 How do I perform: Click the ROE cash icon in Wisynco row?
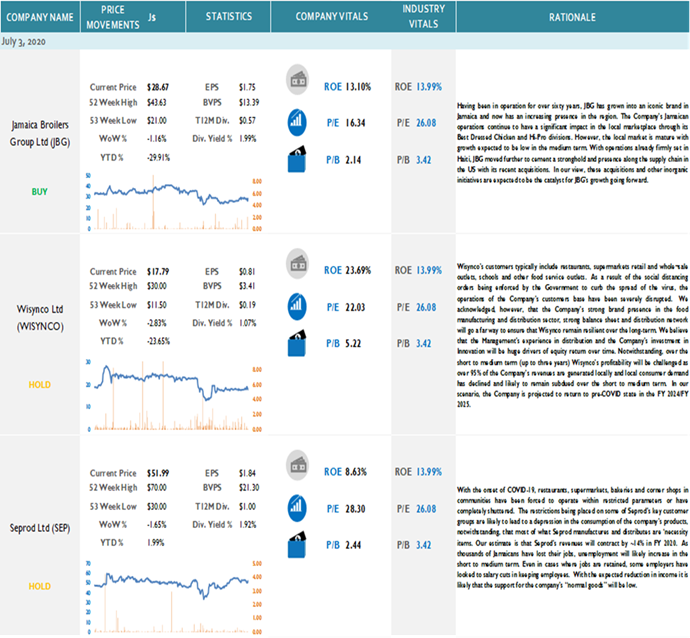(297, 264)
